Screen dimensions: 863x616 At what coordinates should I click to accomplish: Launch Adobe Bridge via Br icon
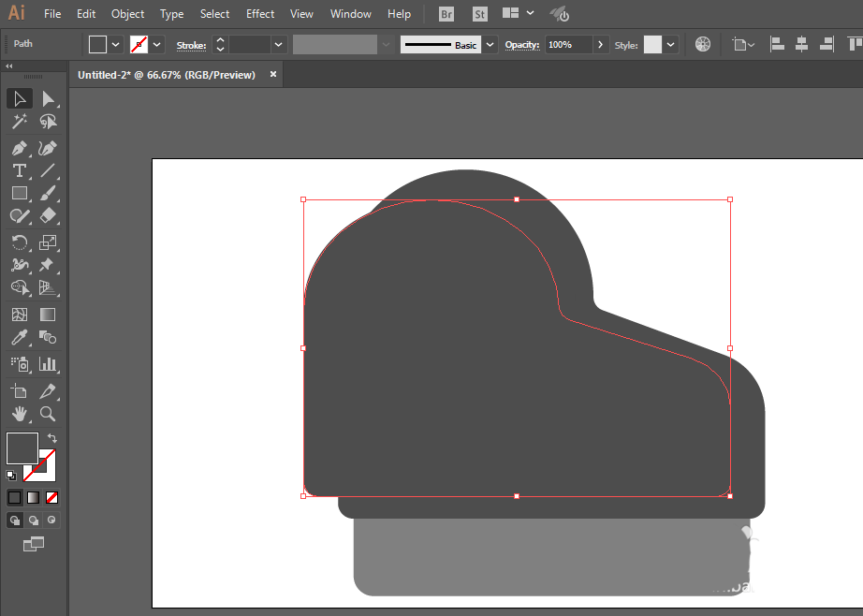click(446, 14)
